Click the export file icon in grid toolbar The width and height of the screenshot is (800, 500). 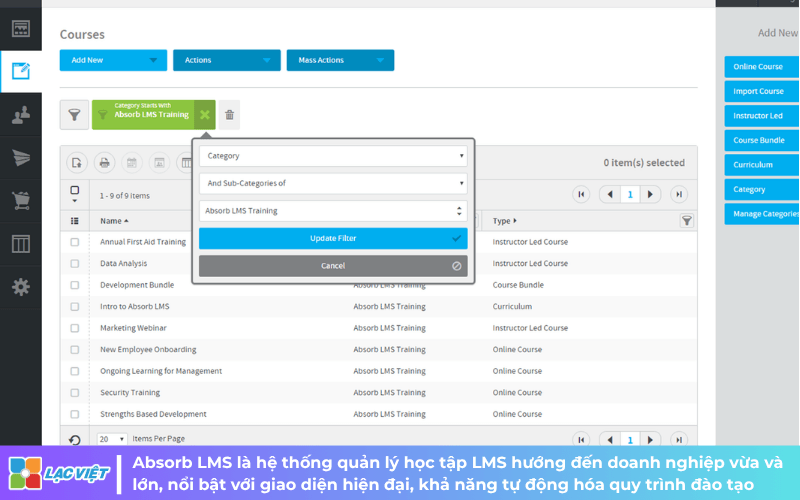77,163
